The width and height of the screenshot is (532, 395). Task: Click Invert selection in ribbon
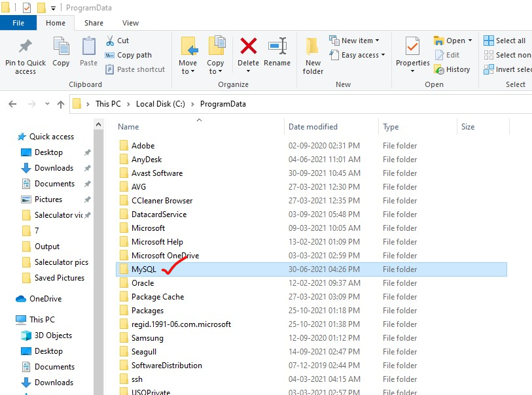coord(507,69)
